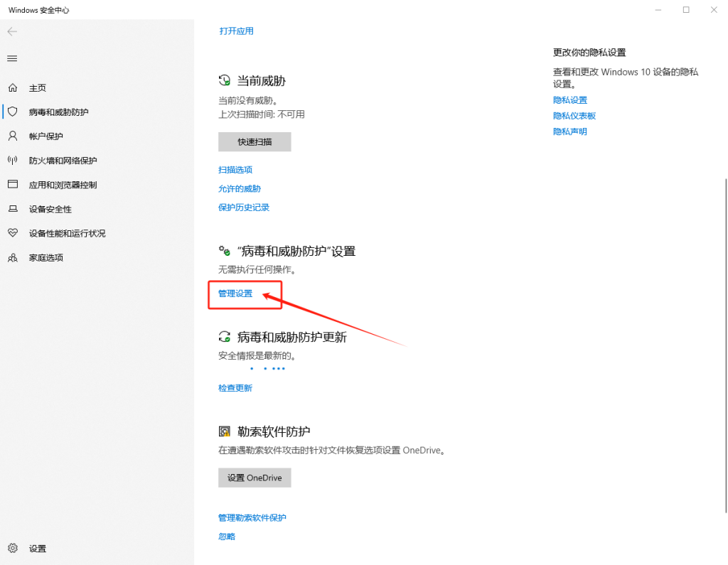The image size is (728, 565).
Task: Click the laptop icon for 设备安全性
Action: click(x=13, y=209)
